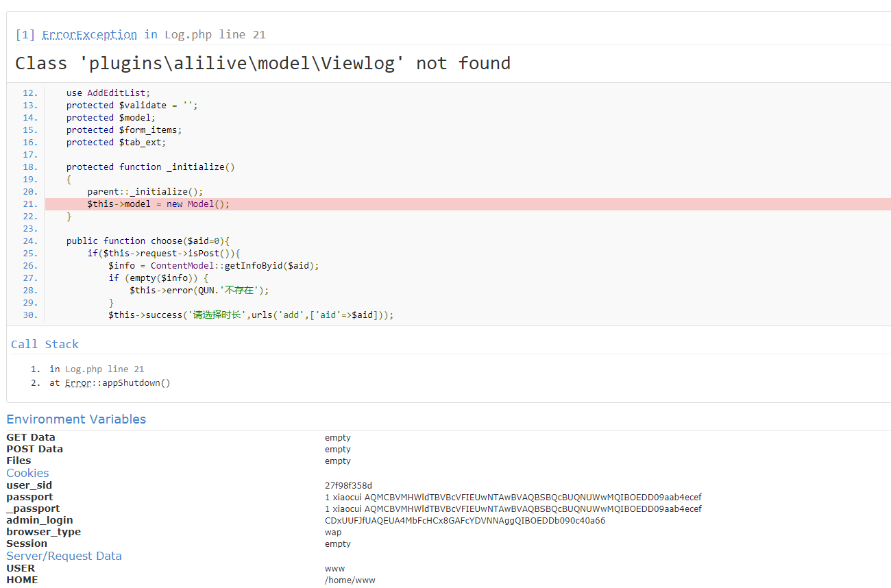Click the browser_type value wap
Viewport: 891px width, 588px height.
point(333,532)
